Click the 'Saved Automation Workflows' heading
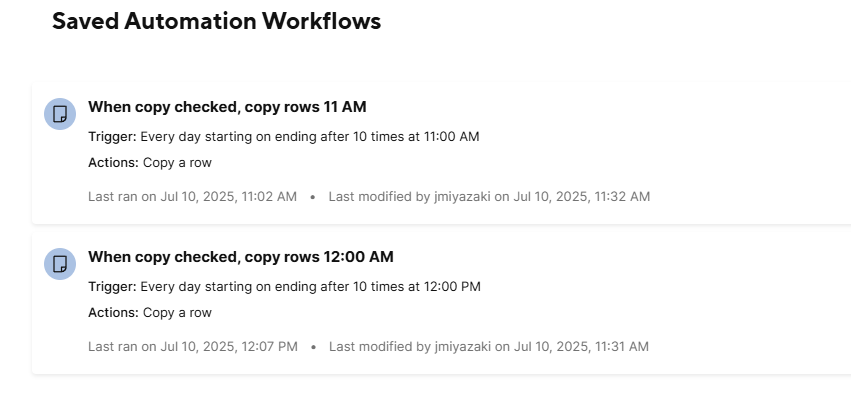 217,21
